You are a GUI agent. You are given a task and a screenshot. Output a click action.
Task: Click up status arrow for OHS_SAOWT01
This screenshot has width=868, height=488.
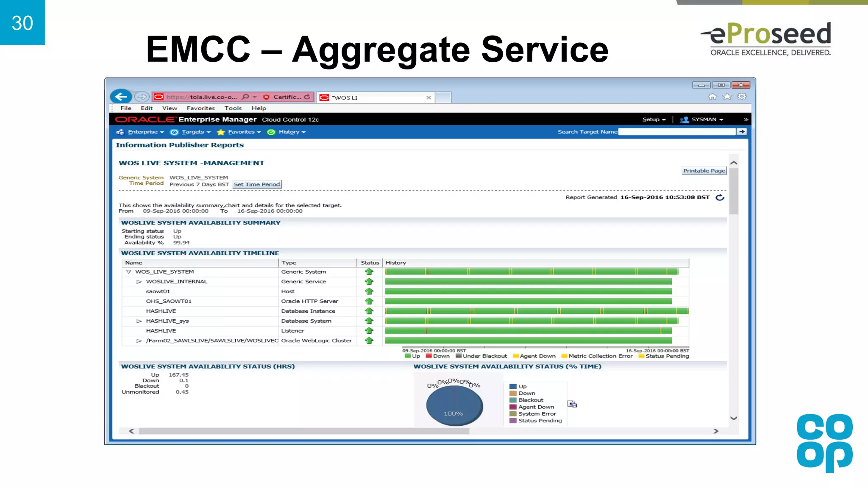click(369, 301)
